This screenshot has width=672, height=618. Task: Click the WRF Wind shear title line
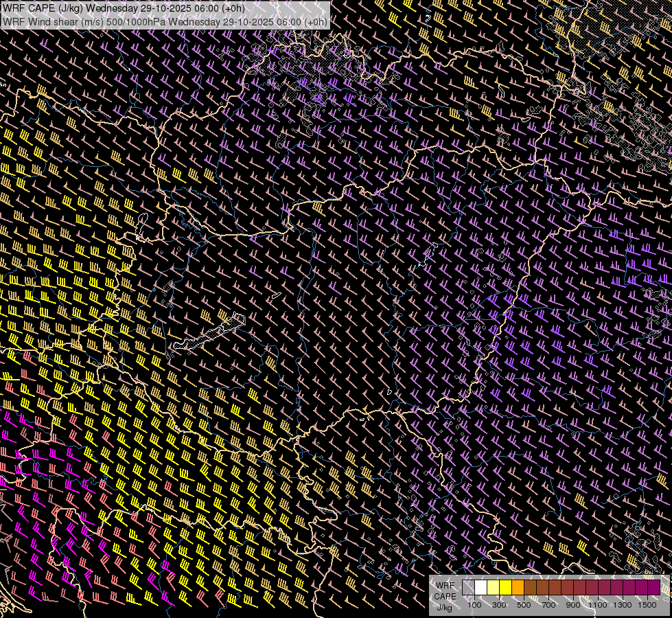pyautogui.click(x=165, y=21)
